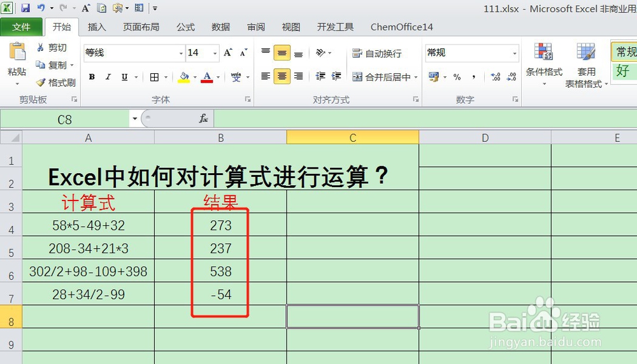Select result cell showing 538

[x=220, y=271]
